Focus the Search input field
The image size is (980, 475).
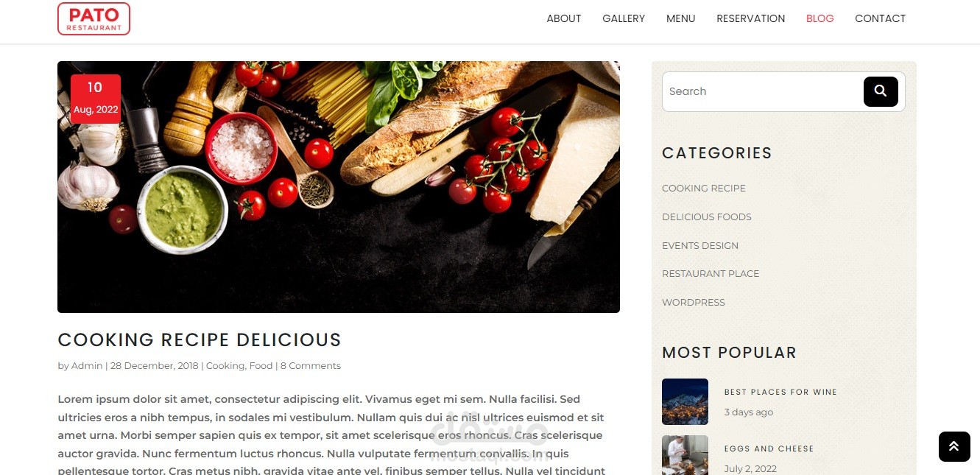coord(763,91)
